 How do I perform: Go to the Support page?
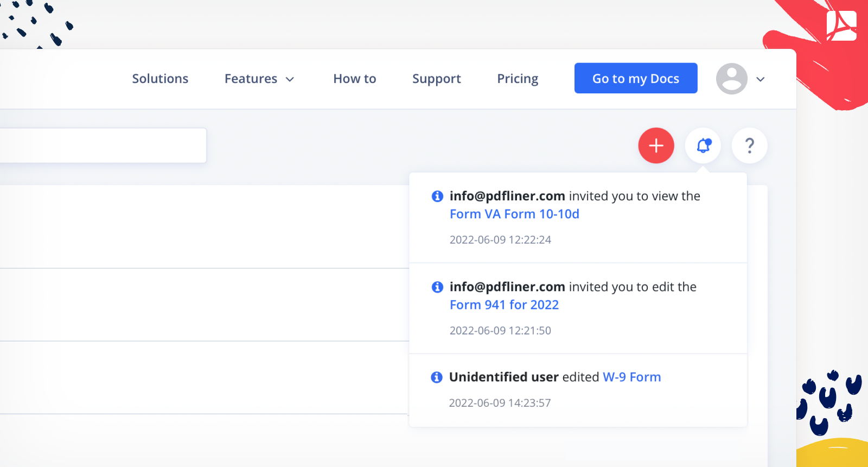point(437,79)
